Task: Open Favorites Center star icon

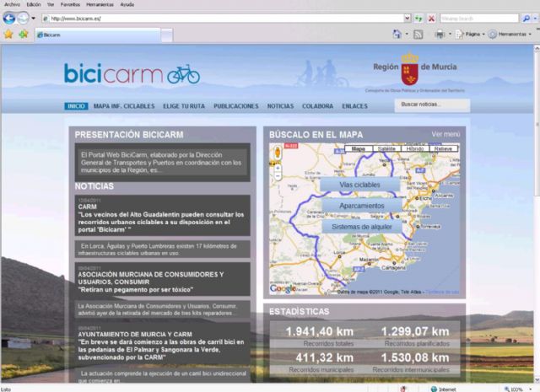Action: [8, 35]
